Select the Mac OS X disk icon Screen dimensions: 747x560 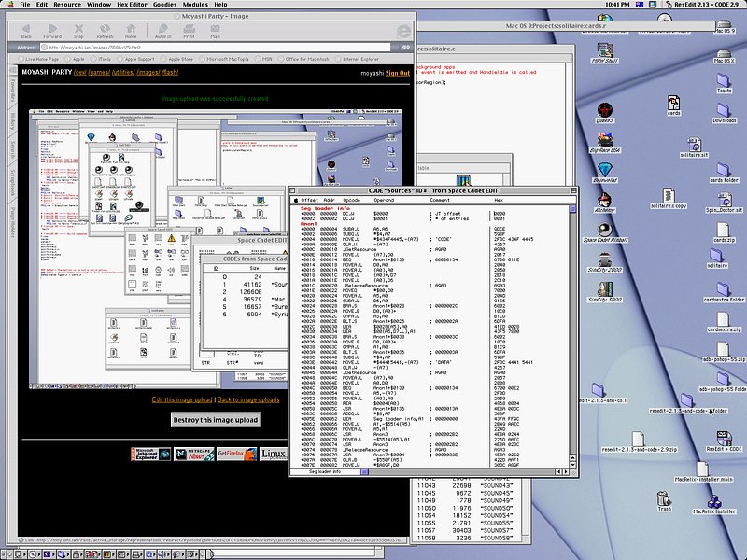(x=725, y=53)
